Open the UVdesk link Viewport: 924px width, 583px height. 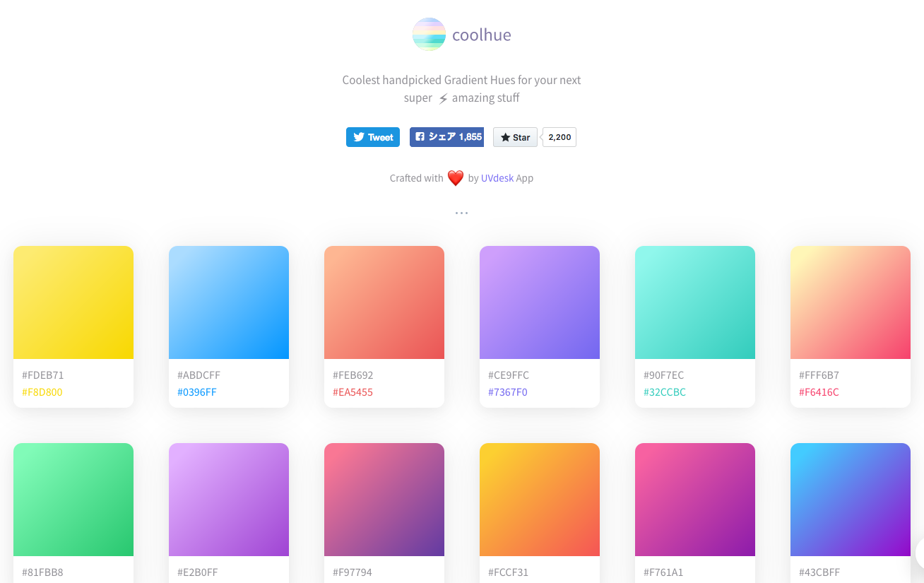pyautogui.click(x=497, y=178)
